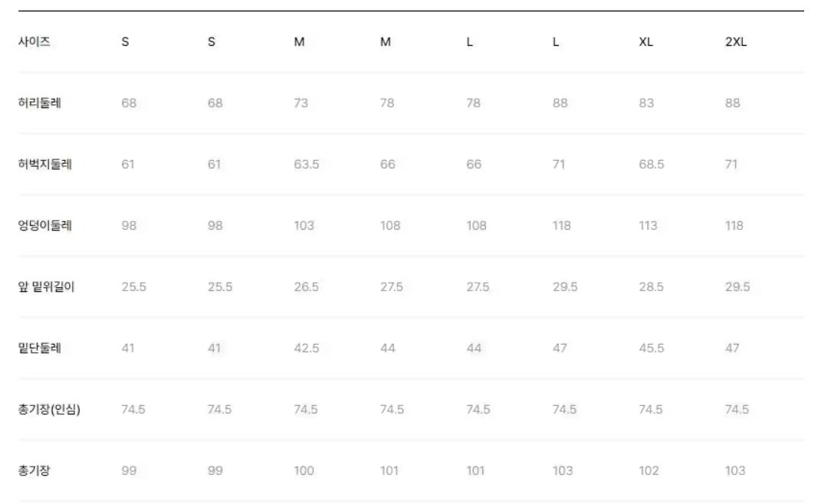Click the 총기장(인심) row label
Image resolution: width=818 pixels, height=504 pixels.
coord(49,409)
